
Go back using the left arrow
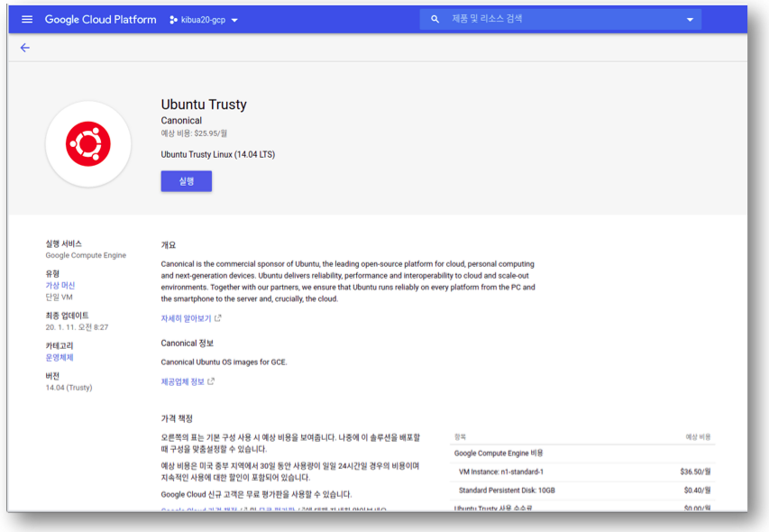point(25,48)
